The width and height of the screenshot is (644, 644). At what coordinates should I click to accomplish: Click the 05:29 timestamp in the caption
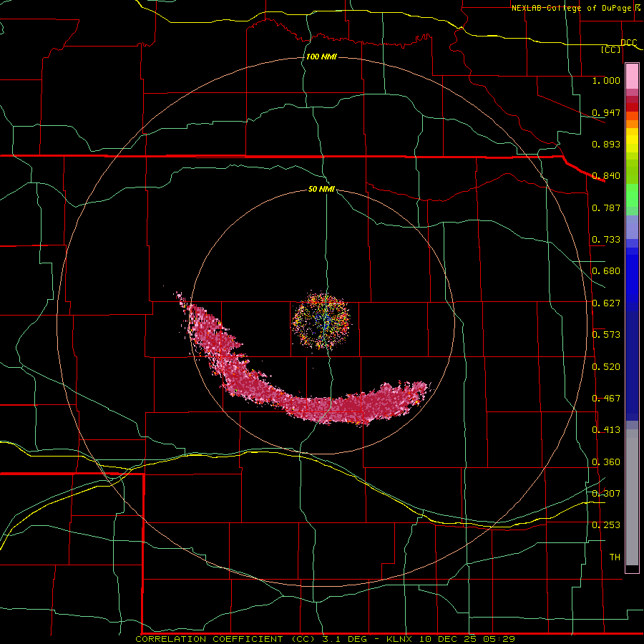click(498, 639)
